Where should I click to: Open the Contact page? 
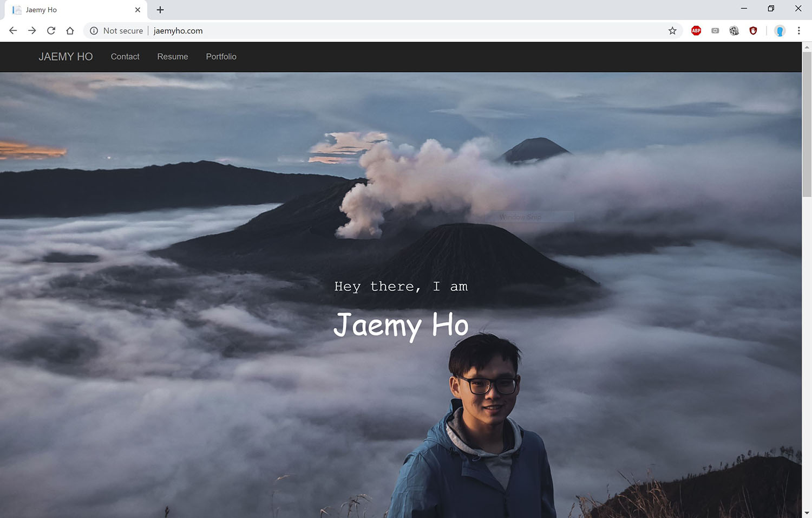coord(125,57)
